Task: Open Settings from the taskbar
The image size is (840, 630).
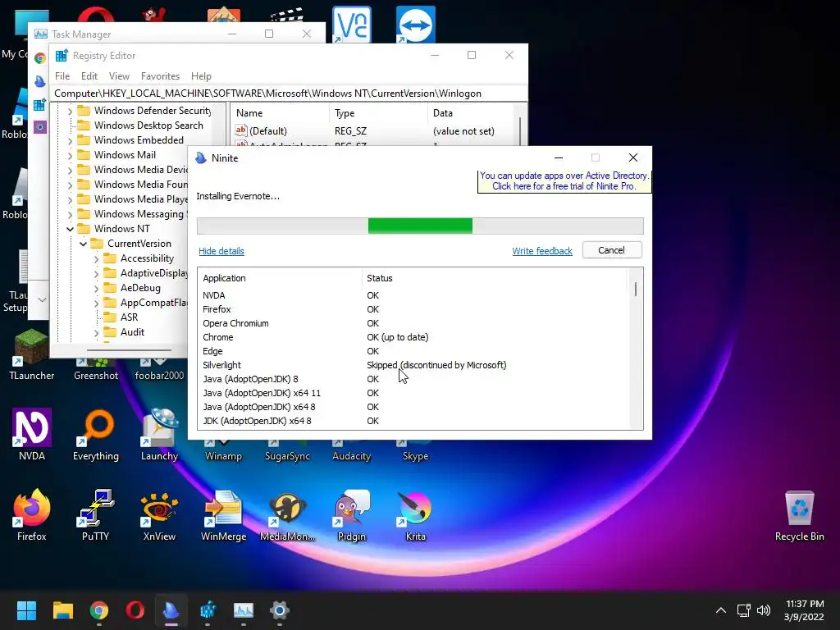Action: click(280, 610)
